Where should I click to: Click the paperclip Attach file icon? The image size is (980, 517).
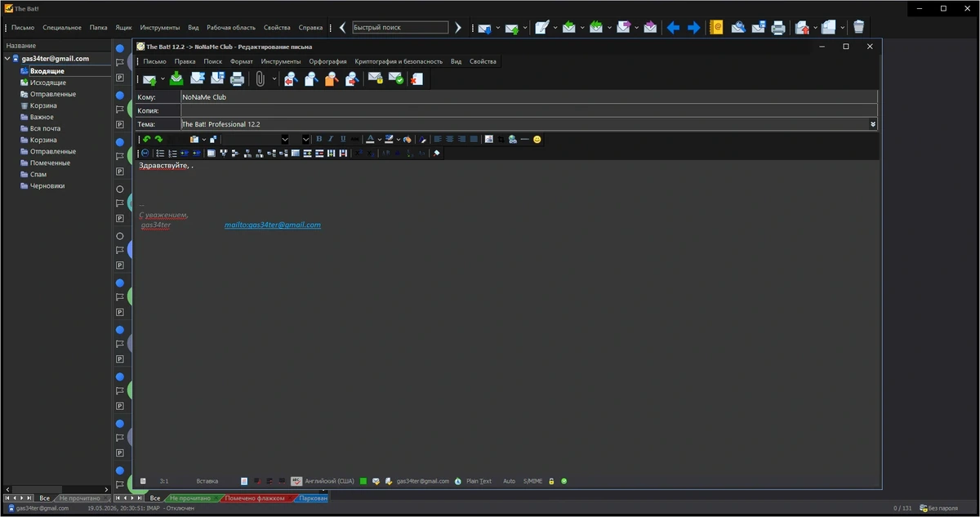click(261, 79)
